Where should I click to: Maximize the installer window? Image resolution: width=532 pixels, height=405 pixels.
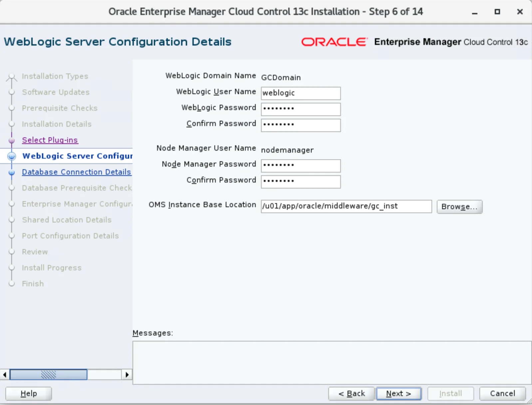497,12
